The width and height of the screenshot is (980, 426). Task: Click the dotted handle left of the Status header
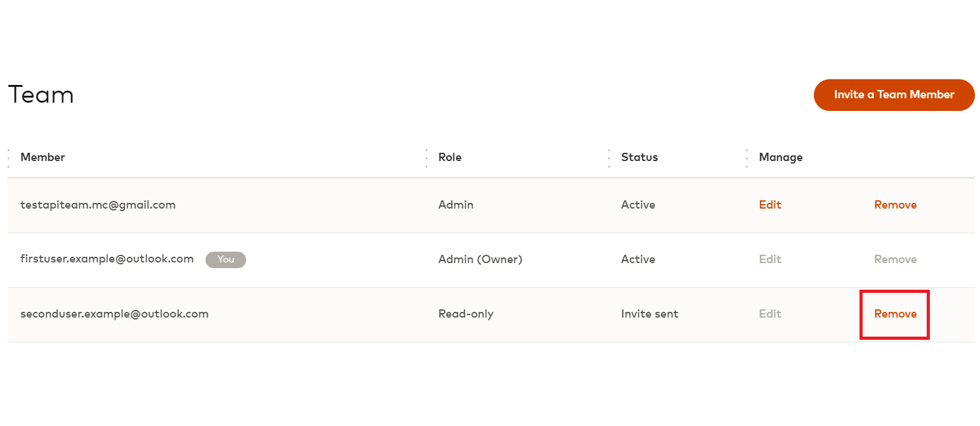609,158
